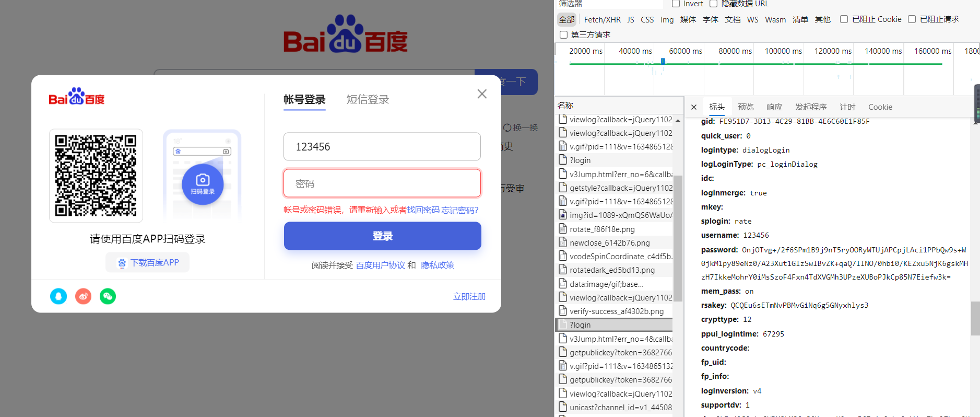Click file icon of rotate_f86f18e.png
980x417 pixels.
563,229
